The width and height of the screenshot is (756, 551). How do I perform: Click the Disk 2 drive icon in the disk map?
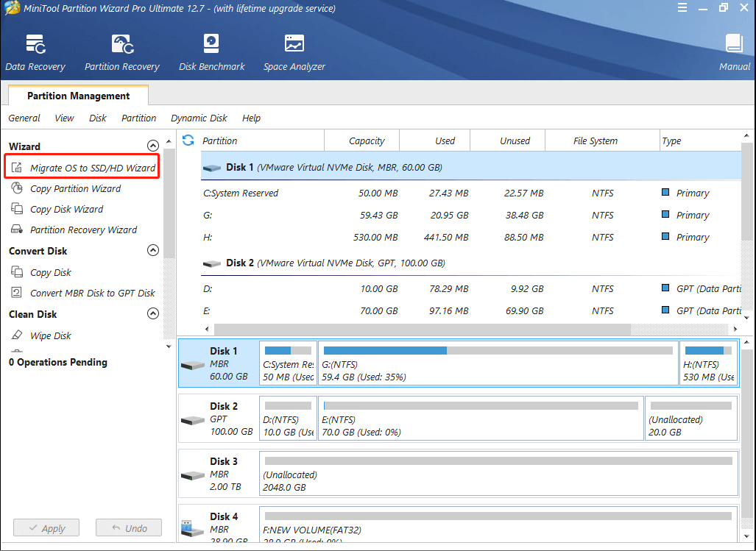point(193,420)
